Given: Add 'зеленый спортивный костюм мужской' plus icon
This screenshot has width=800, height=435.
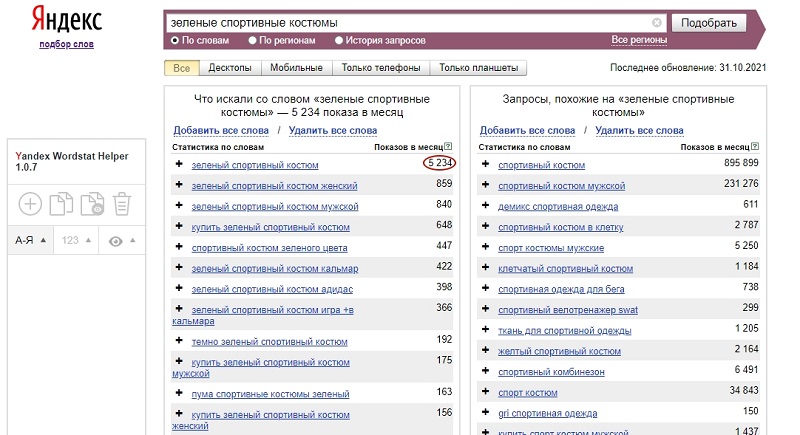Looking at the screenshot, I should [179, 205].
